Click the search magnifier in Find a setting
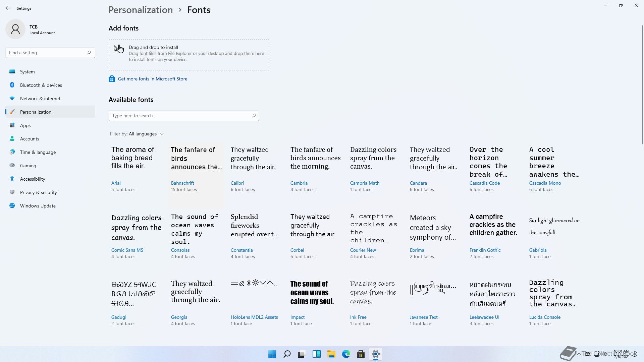The height and width of the screenshot is (362, 644). [89, 53]
